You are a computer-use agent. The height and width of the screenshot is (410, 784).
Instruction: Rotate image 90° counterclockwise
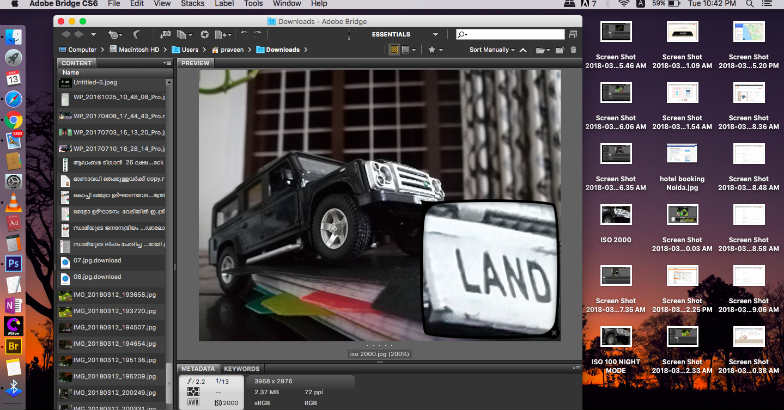click(244, 34)
